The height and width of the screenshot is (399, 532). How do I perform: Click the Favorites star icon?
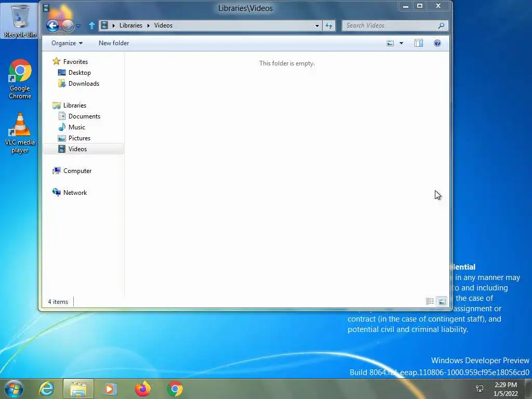[x=56, y=61]
